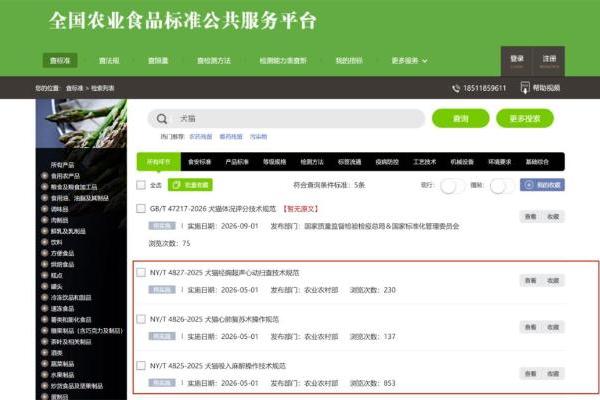
Task: Open the 查标准 nav item
Action: click(60, 60)
